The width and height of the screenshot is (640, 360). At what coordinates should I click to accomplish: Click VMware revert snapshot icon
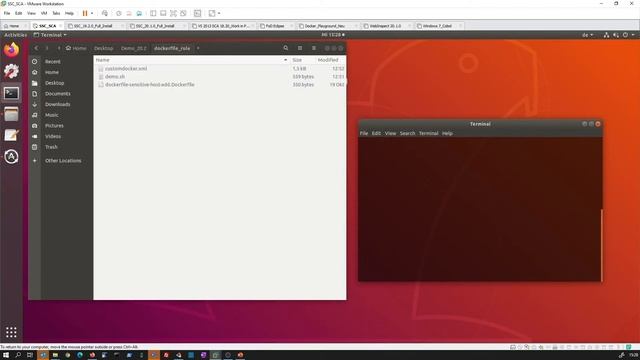click(129, 13)
